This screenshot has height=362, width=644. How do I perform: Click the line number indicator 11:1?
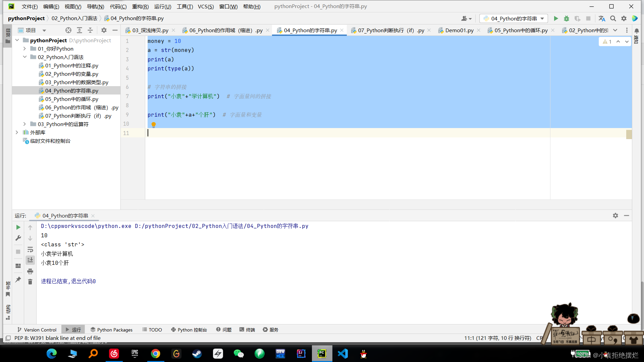point(467,338)
